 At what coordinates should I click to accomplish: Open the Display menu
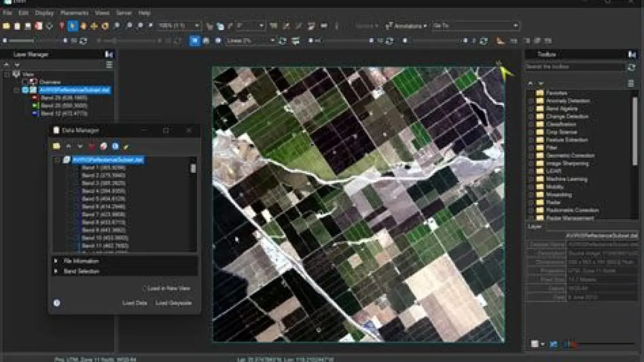[x=44, y=12]
